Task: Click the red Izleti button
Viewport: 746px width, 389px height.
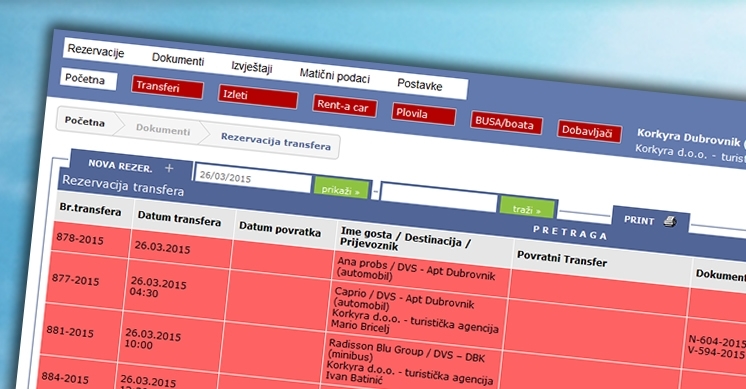Action: [258, 97]
